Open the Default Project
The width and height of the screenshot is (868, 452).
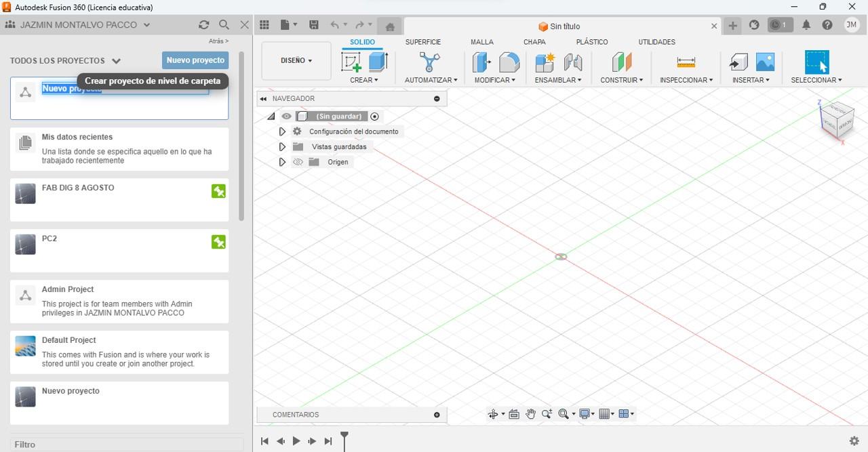click(x=119, y=352)
